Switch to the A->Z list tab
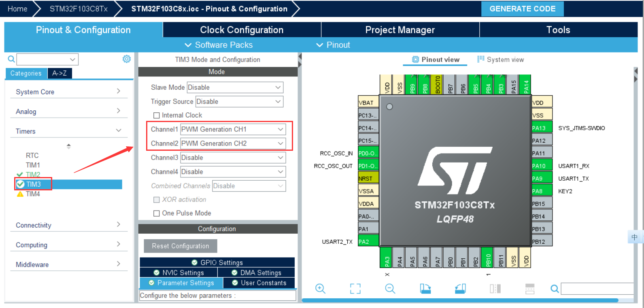Viewport: 644px width, 308px height. tap(60, 73)
